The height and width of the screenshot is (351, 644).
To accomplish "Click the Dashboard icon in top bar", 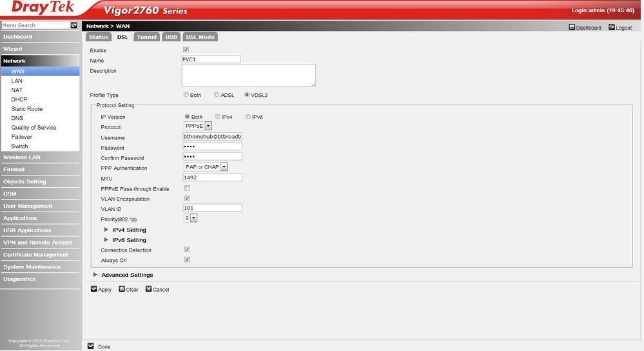I will (572, 27).
